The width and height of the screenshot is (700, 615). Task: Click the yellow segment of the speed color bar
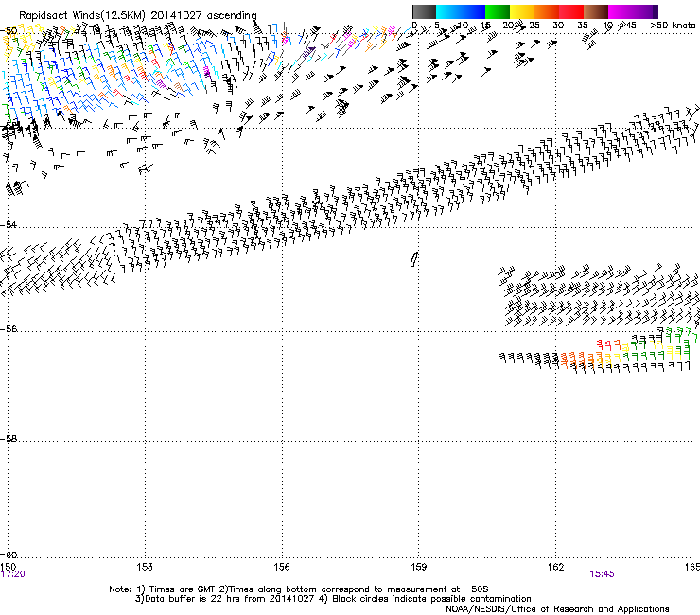pos(522,11)
